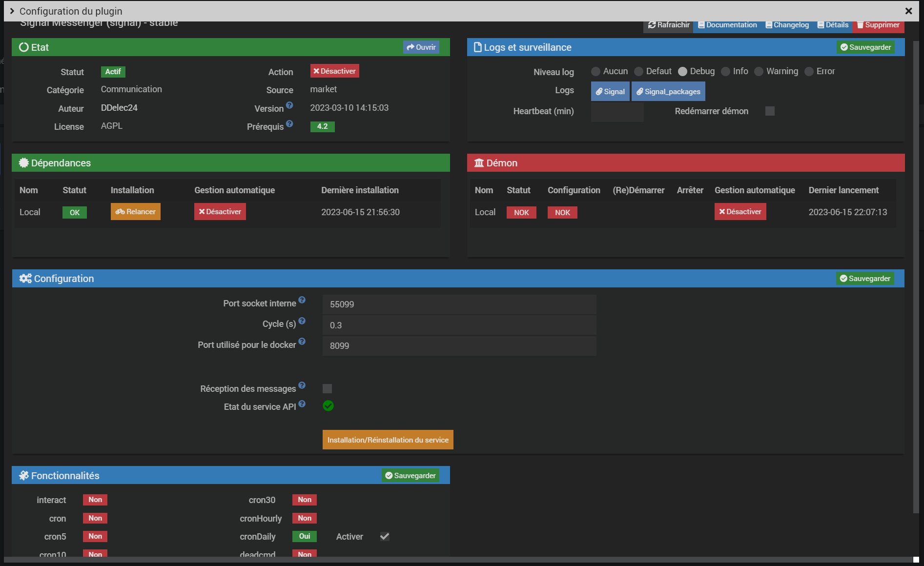Enable the Redémarrer démon checkbox
The height and width of the screenshot is (566, 924).
click(770, 111)
